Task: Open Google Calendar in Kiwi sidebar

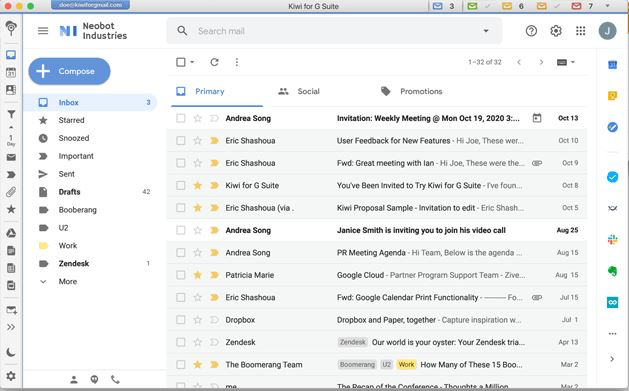Action: click(x=11, y=73)
